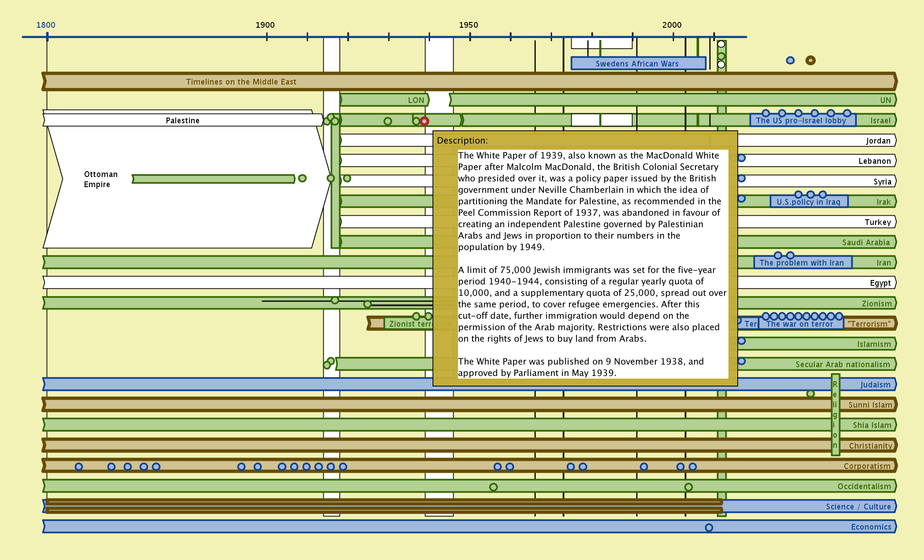
Task: Select the blue event marker on Islamism row
Action: pyautogui.click(x=742, y=341)
